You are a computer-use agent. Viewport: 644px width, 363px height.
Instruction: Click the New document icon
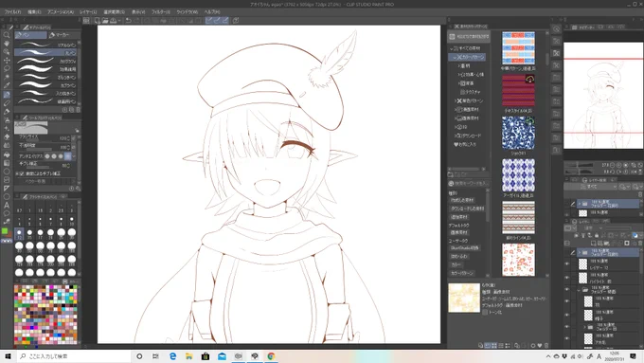tap(98, 20)
